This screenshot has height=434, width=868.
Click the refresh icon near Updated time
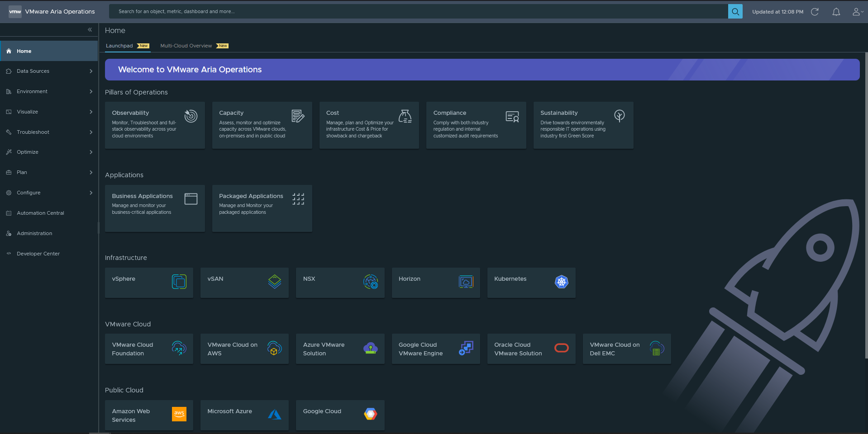815,12
